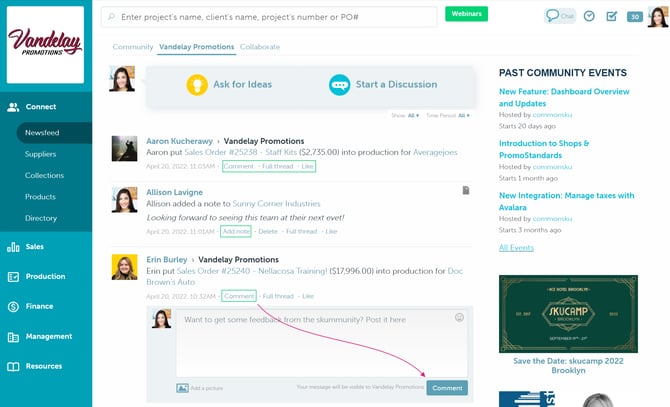Screen dimensions: 670x407
Task: Expand the Production section in sidebar
Action: [46, 276]
